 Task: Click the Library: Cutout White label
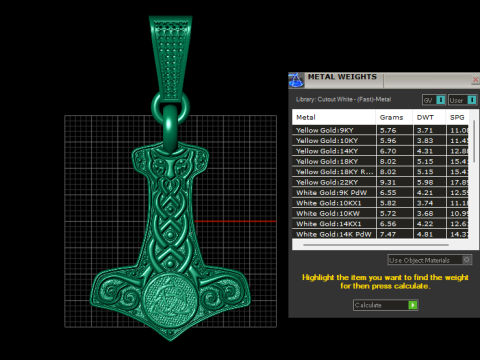coord(343,99)
